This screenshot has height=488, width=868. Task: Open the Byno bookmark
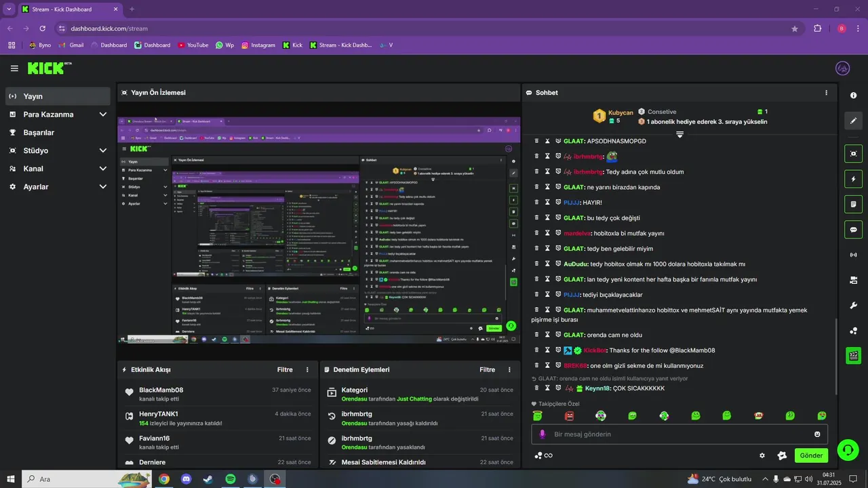[40, 45]
